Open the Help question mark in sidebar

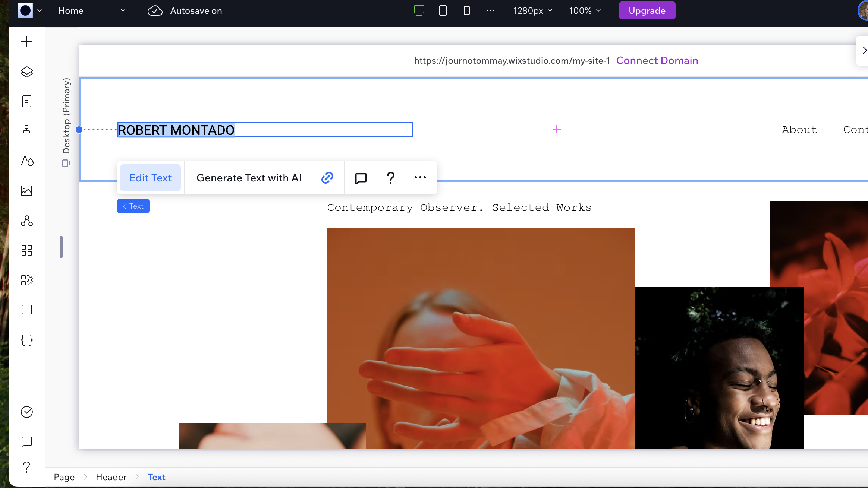26,467
